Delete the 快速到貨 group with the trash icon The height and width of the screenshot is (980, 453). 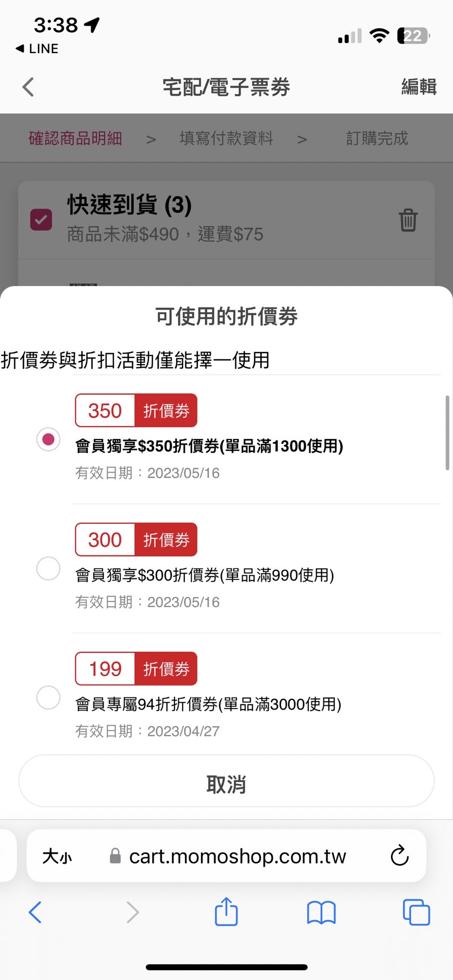408,220
